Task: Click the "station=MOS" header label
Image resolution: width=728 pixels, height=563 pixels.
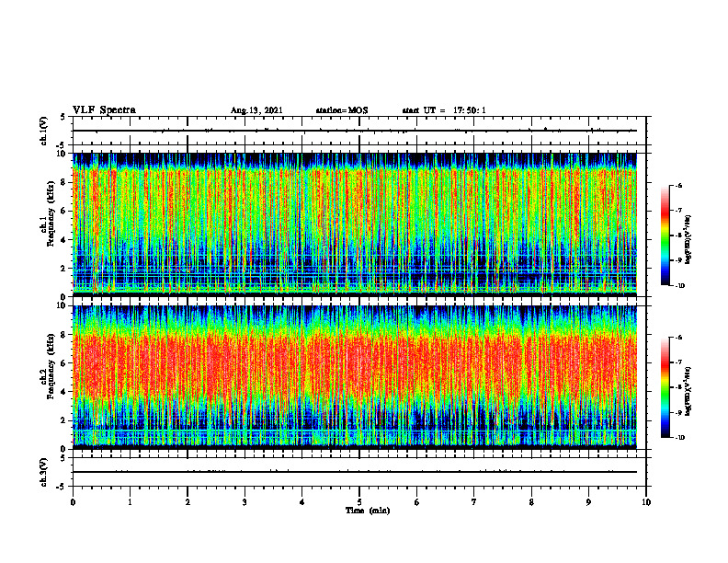Action: (x=342, y=110)
